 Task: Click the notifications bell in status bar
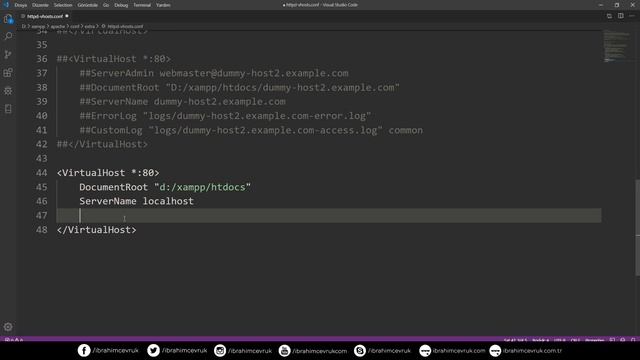pos(633,340)
